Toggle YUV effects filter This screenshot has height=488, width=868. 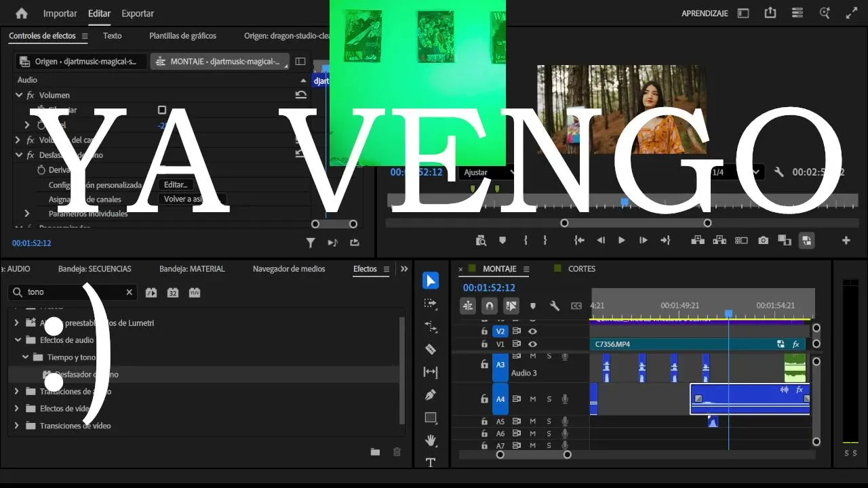pyautogui.click(x=195, y=293)
